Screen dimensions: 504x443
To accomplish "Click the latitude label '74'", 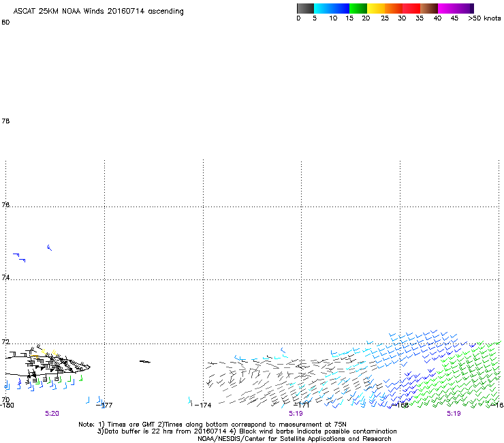I will [5, 277].
